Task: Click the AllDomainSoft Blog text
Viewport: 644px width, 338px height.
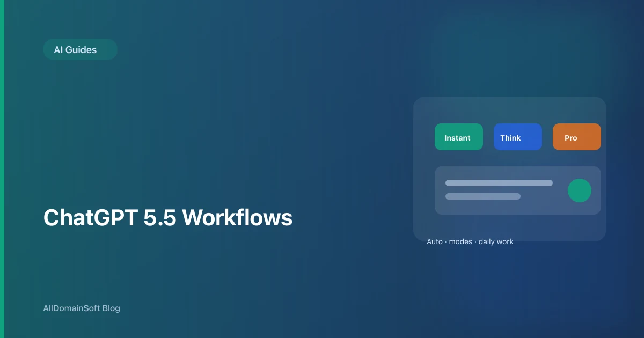Action: tap(82, 308)
